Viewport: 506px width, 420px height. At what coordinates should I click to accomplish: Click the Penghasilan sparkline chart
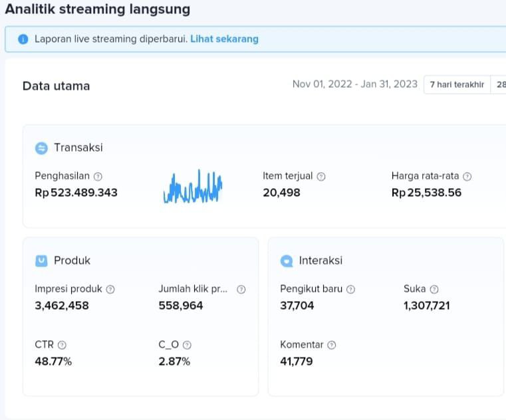point(193,187)
